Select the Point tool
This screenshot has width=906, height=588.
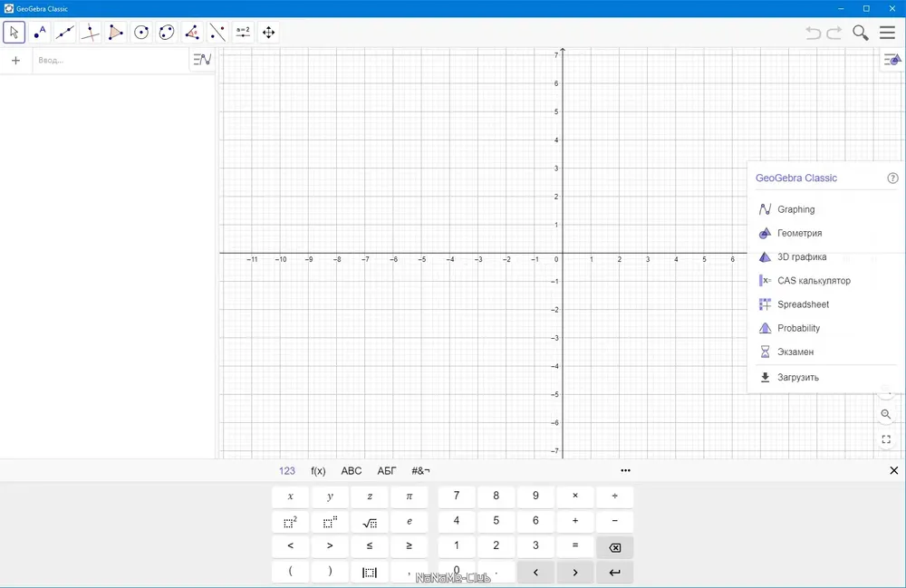39,33
